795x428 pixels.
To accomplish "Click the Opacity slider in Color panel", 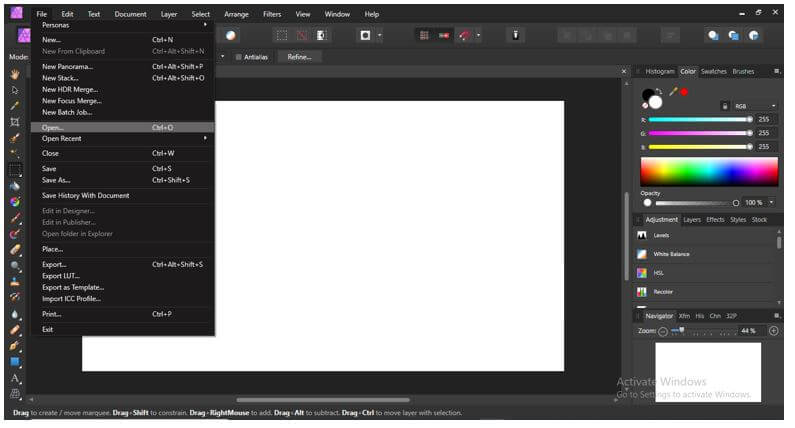I will (x=697, y=203).
